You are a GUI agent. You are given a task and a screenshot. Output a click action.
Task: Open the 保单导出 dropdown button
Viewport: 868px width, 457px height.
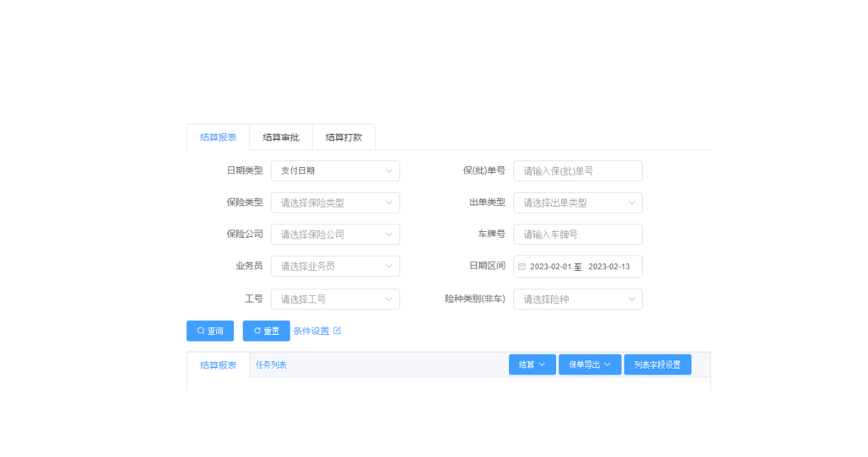click(590, 364)
